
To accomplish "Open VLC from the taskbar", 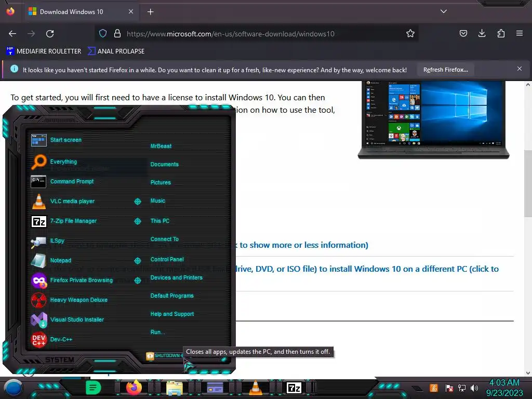I will point(256,388).
